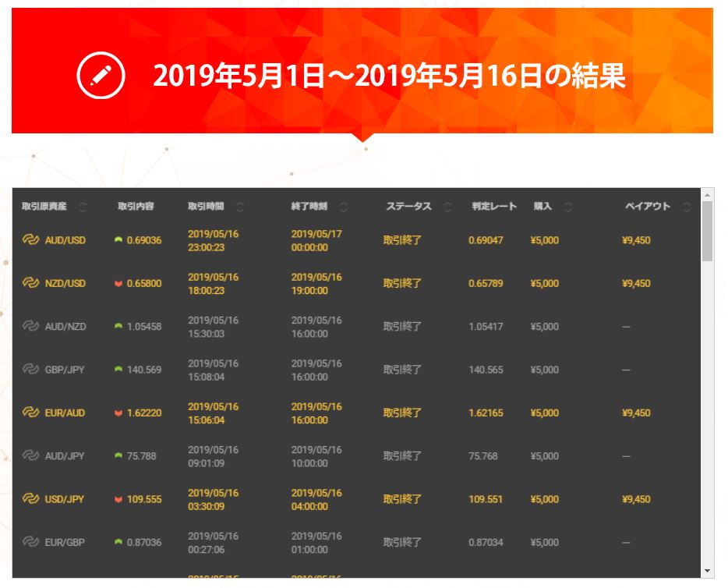Image resolution: width=728 pixels, height=588 pixels.
Task: Click end time 2019/05/17 00:00:00
Action: [316, 241]
